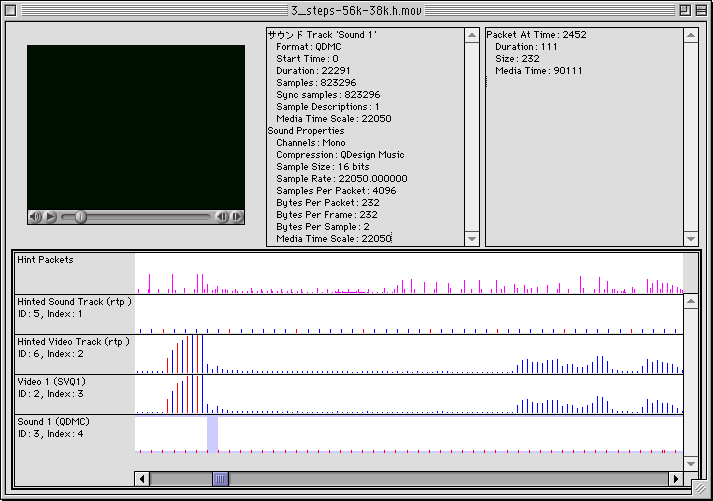Select the Hint Packets row label
Image resolution: width=713 pixels, height=501 pixels.
45,260
